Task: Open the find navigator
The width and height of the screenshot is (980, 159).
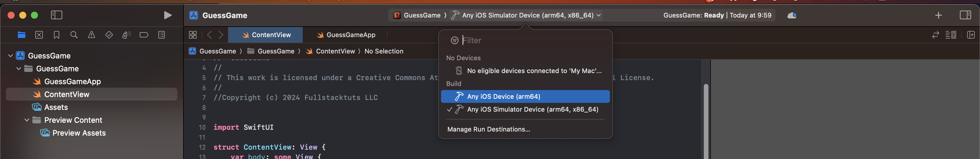Action: pyautogui.click(x=74, y=35)
